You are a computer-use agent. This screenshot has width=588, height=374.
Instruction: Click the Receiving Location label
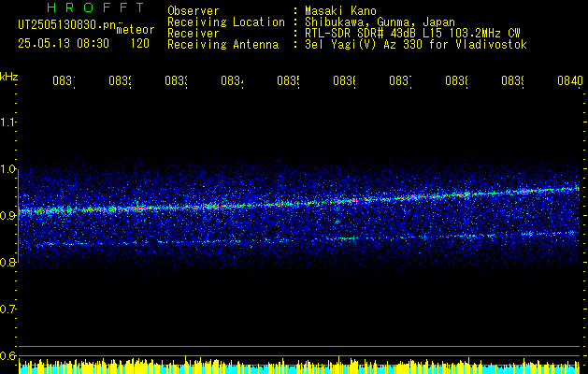tap(226, 22)
